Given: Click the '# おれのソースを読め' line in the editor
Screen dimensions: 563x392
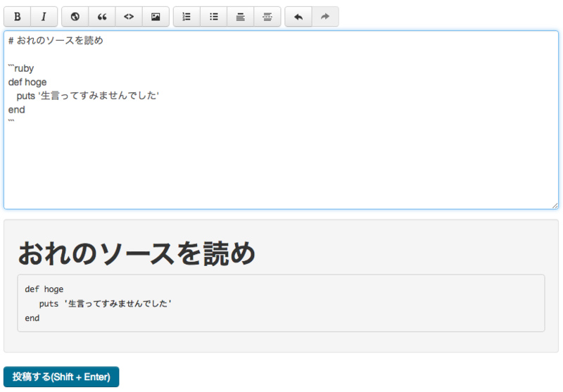Looking at the screenshot, I should pos(56,40).
